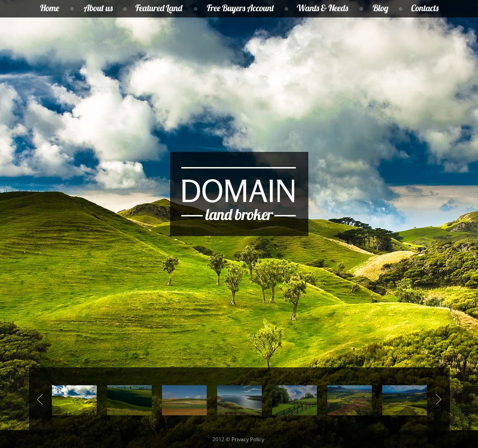The height and width of the screenshot is (448, 478).
Task: Select the second thumbnail with dark shadowed green slopes
Action: click(x=129, y=400)
